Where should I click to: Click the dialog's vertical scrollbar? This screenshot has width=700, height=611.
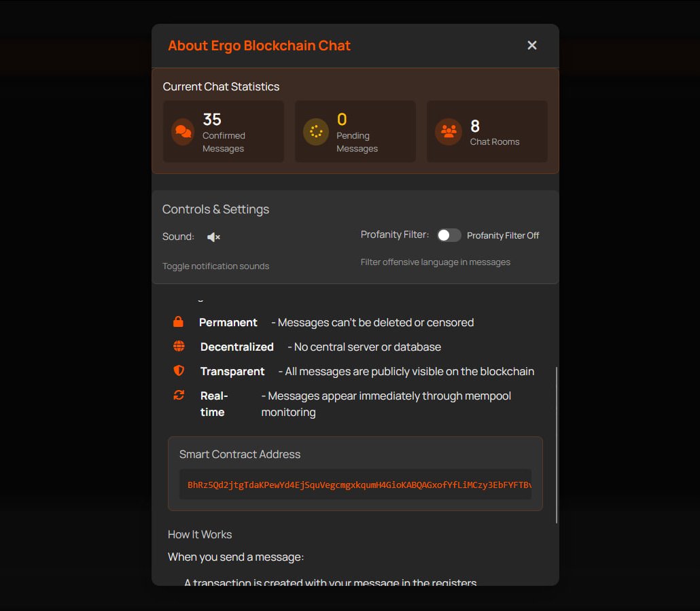[556, 445]
